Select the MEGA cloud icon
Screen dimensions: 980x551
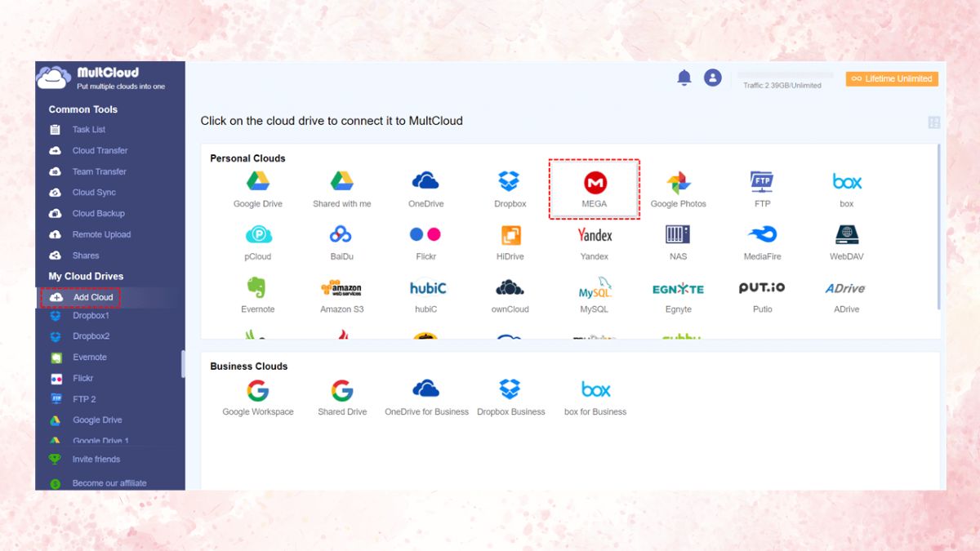pos(594,186)
